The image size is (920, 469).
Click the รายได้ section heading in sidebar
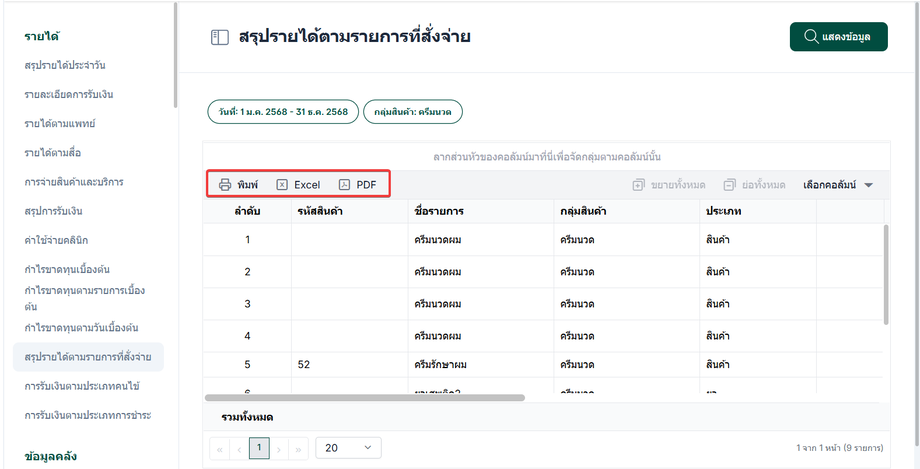pyautogui.click(x=41, y=36)
